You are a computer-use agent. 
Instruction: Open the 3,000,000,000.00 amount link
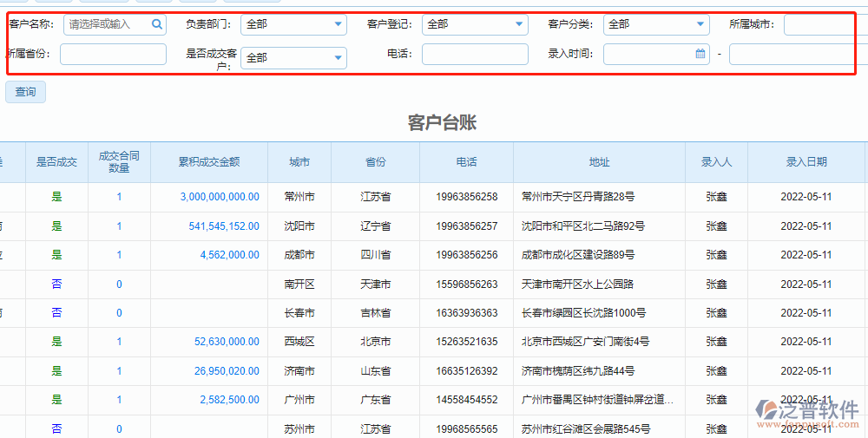point(220,197)
